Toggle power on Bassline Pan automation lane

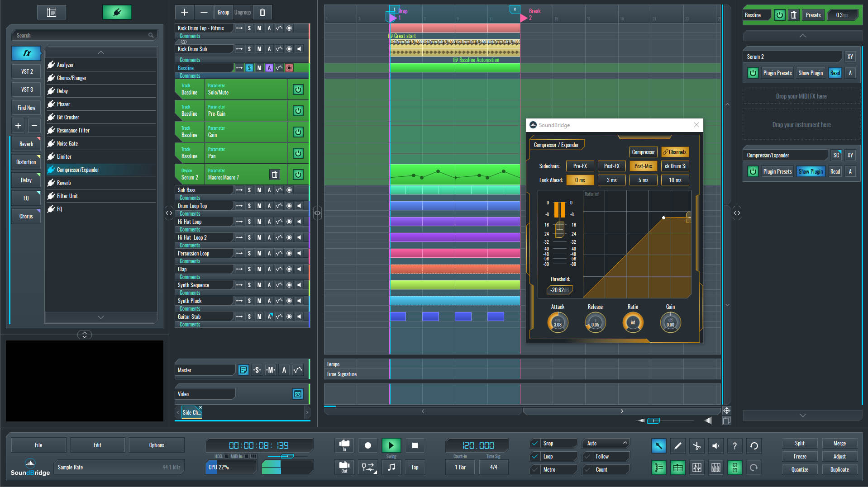(298, 153)
